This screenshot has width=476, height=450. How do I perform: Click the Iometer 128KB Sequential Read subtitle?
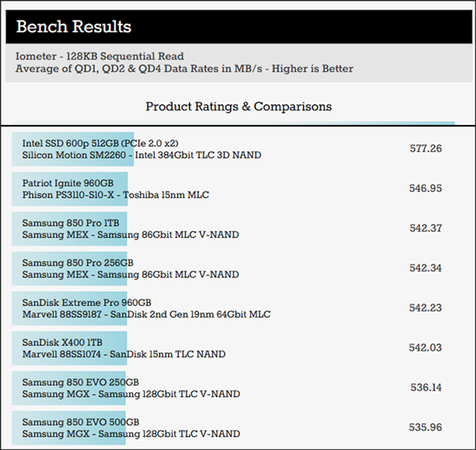pos(99,56)
